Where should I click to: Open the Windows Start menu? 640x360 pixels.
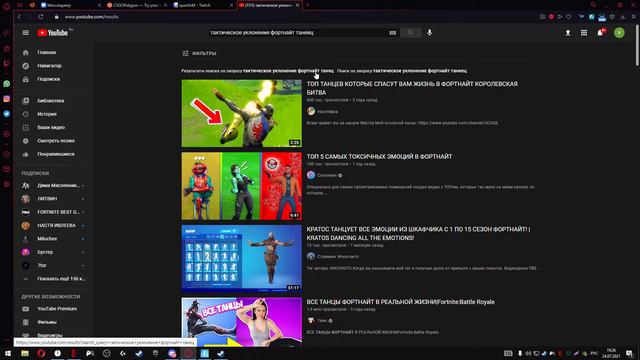pyautogui.click(x=8, y=353)
